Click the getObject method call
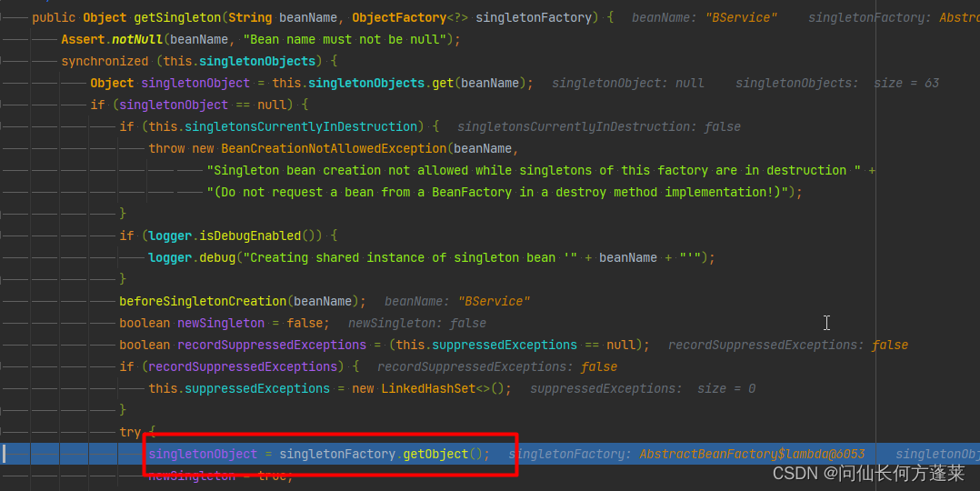 435,454
